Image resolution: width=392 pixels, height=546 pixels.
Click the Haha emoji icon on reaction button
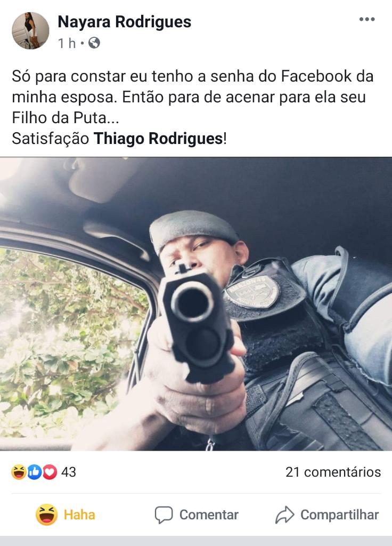[x=47, y=515]
